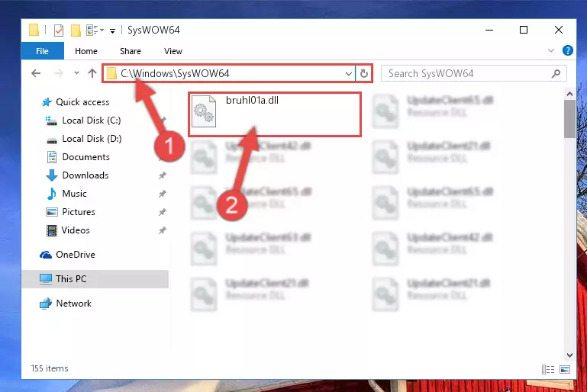
Task: Open Videos folder in sidebar
Action: coord(76,230)
